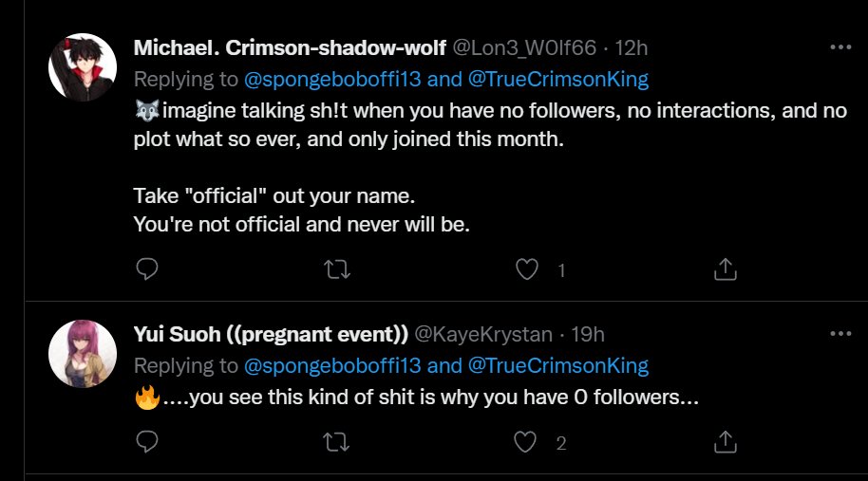Reply to Yui Suoh's tweet
Image resolution: width=868 pixels, height=481 pixels.
click(x=146, y=442)
